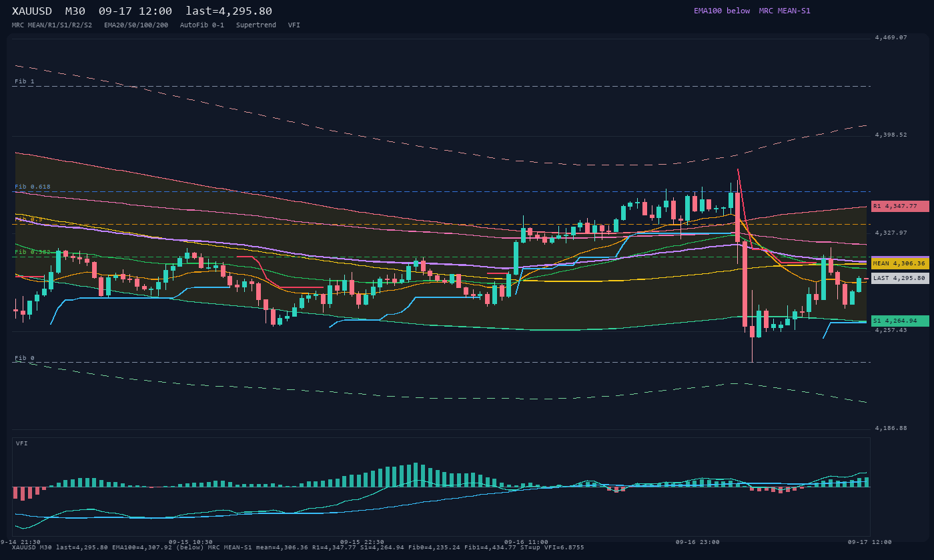
Task: Click the 4,257.43 price axis value
Action: click(891, 330)
